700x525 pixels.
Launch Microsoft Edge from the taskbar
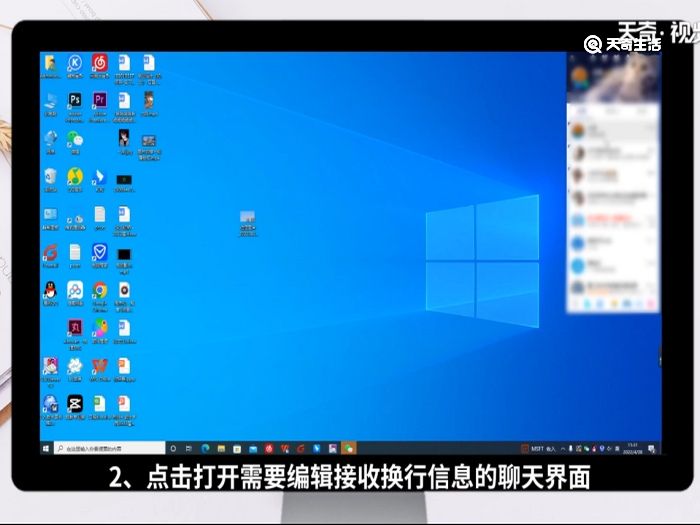[205, 448]
